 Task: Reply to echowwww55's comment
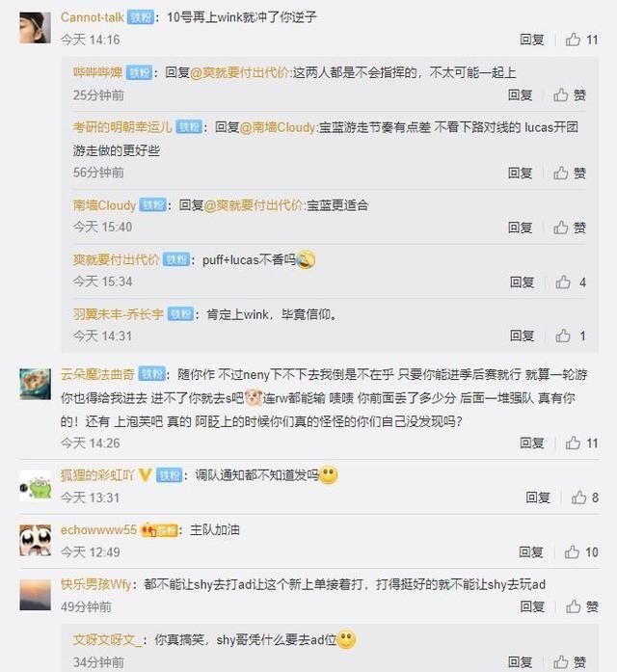pos(531,552)
